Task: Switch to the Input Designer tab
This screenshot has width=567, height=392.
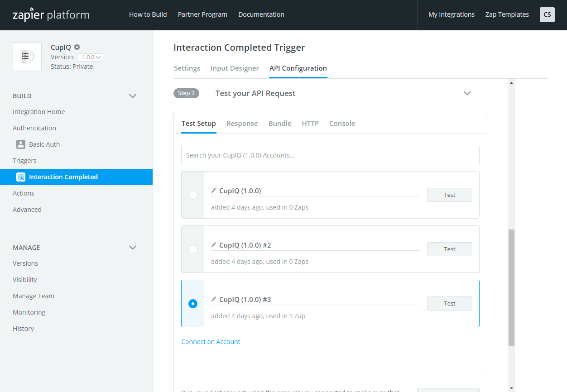Action: (x=235, y=68)
